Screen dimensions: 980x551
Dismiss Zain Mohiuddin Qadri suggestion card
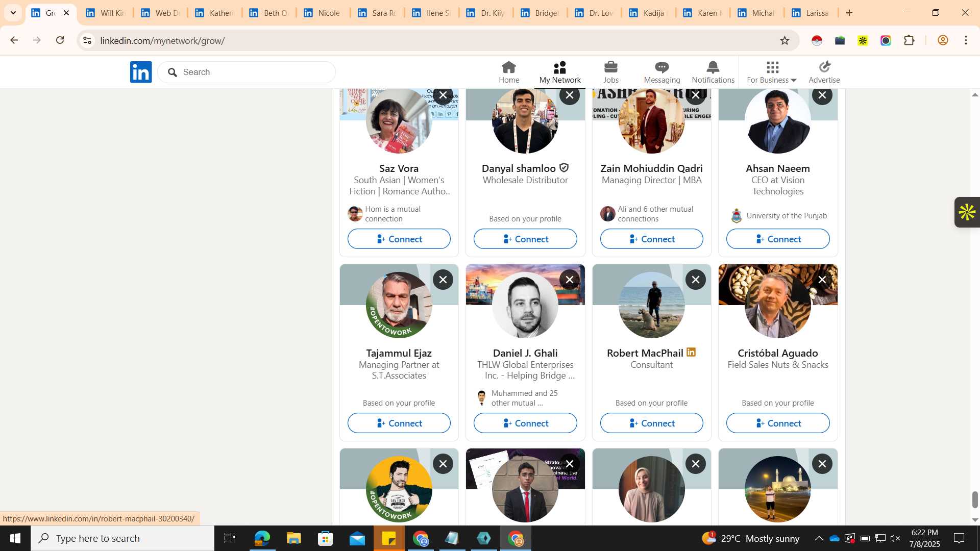pyautogui.click(x=696, y=95)
